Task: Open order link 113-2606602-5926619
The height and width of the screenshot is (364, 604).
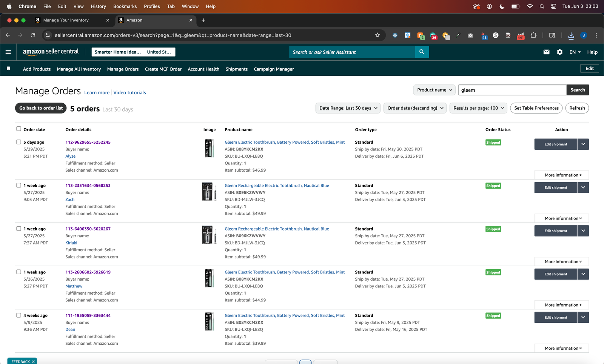Action: (x=88, y=272)
